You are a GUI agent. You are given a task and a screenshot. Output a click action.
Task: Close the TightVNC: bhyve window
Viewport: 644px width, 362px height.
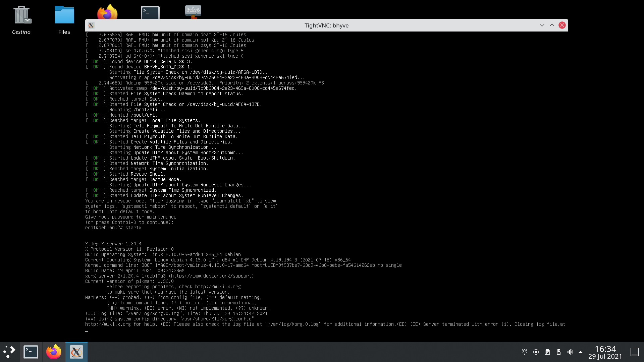(562, 25)
